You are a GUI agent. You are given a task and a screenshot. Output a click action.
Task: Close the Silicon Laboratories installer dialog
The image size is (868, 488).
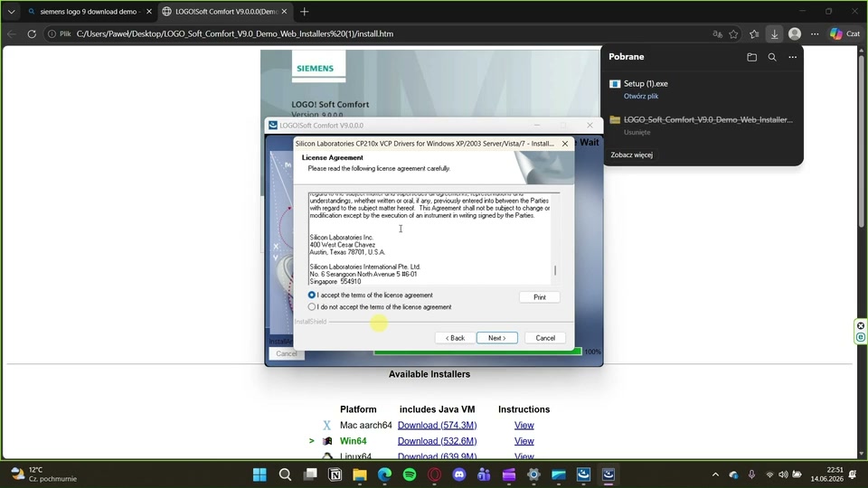pos(564,144)
